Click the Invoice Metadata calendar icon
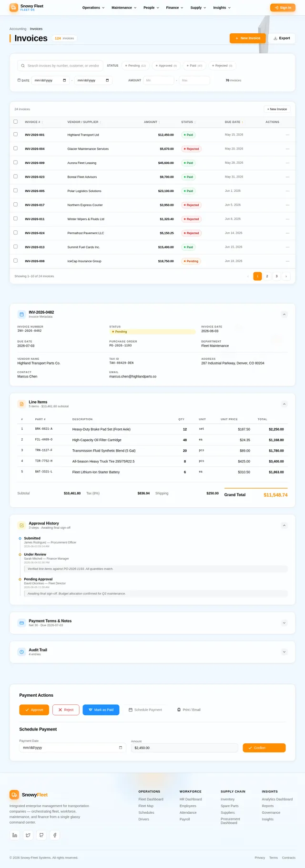Screen dimensions: 305x868 point(21,314)
